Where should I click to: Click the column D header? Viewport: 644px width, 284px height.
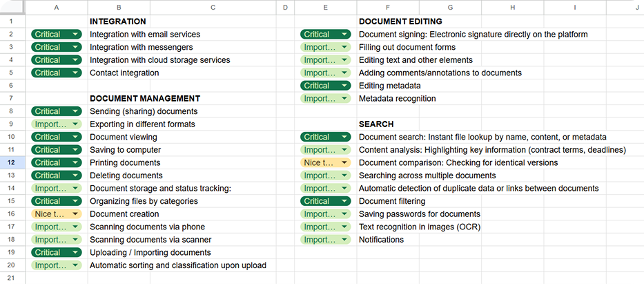coord(284,8)
